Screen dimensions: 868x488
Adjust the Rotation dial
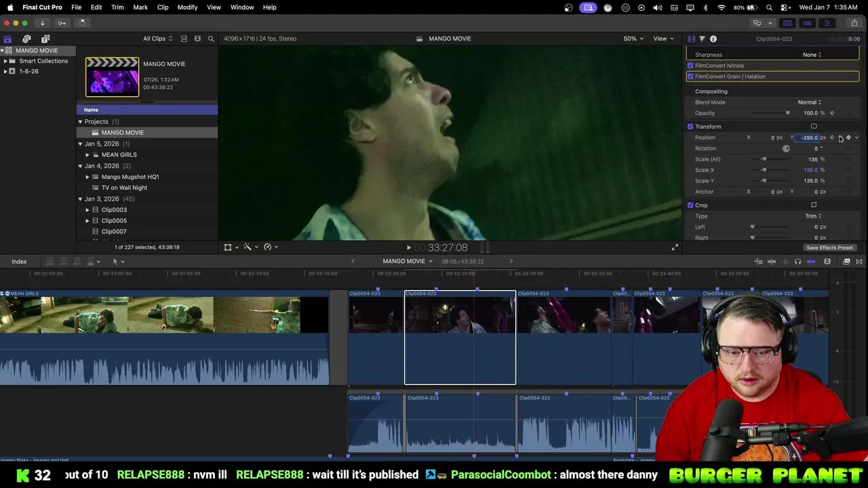pyautogui.click(x=786, y=148)
